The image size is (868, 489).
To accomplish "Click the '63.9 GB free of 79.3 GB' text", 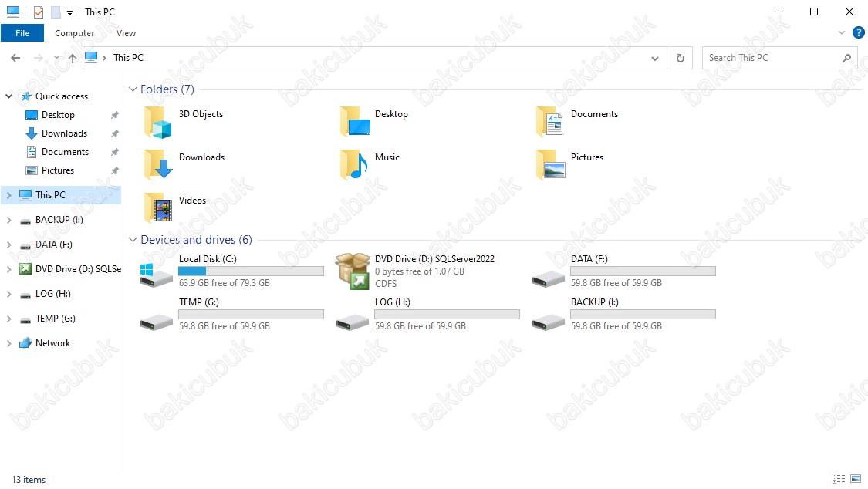I will tap(225, 282).
